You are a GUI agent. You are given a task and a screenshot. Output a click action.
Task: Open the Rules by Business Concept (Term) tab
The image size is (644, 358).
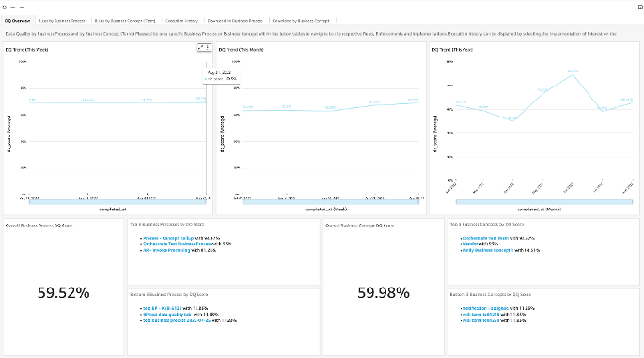[125, 21]
